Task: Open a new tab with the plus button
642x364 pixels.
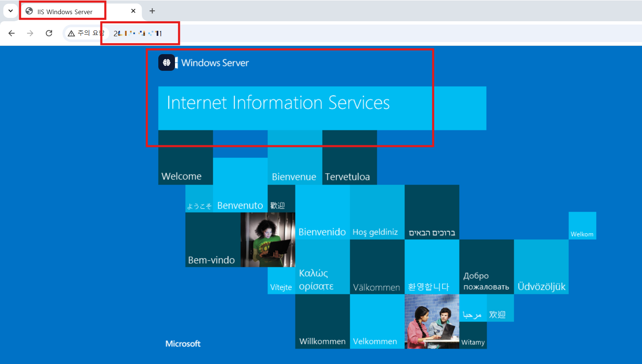Action: coord(152,11)
